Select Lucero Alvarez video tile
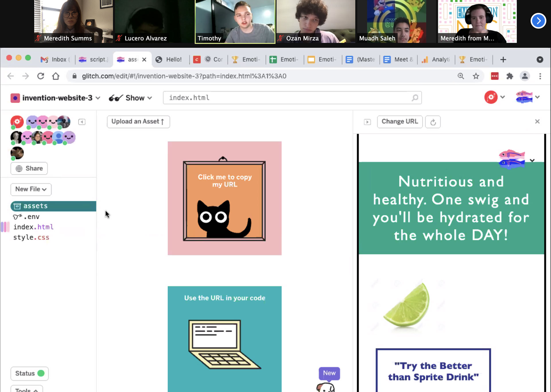Screen dimensions: 551x392 point(154,22)
